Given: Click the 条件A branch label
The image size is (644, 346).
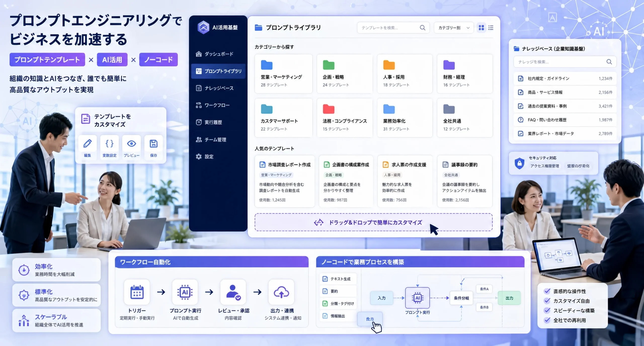Looking at the screenshot, I should click(x=484, y=289).
